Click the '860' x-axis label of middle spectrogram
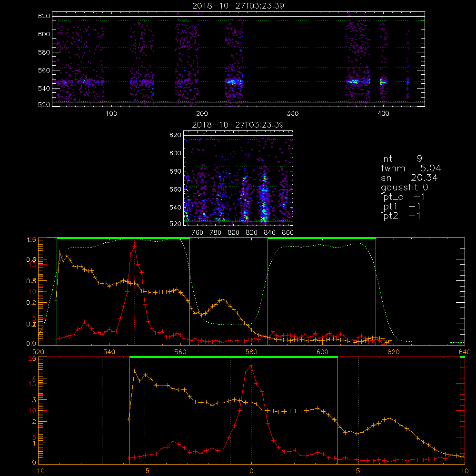This screenshot has width=476, height=476. (288, 233)
